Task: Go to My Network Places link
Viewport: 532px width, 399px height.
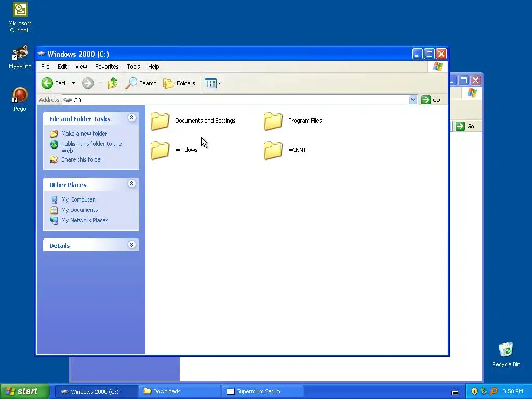Action: pyautogui.click(x=85, y=220)
